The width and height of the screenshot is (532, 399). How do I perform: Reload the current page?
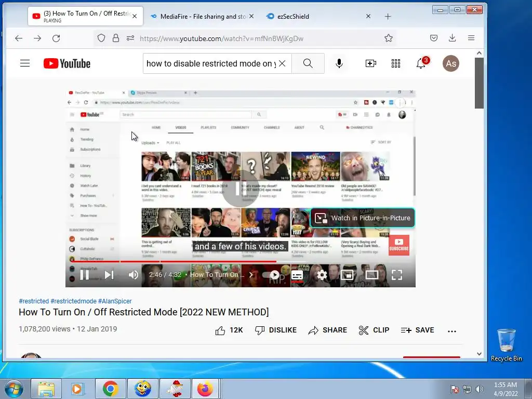tap(56, 38)
